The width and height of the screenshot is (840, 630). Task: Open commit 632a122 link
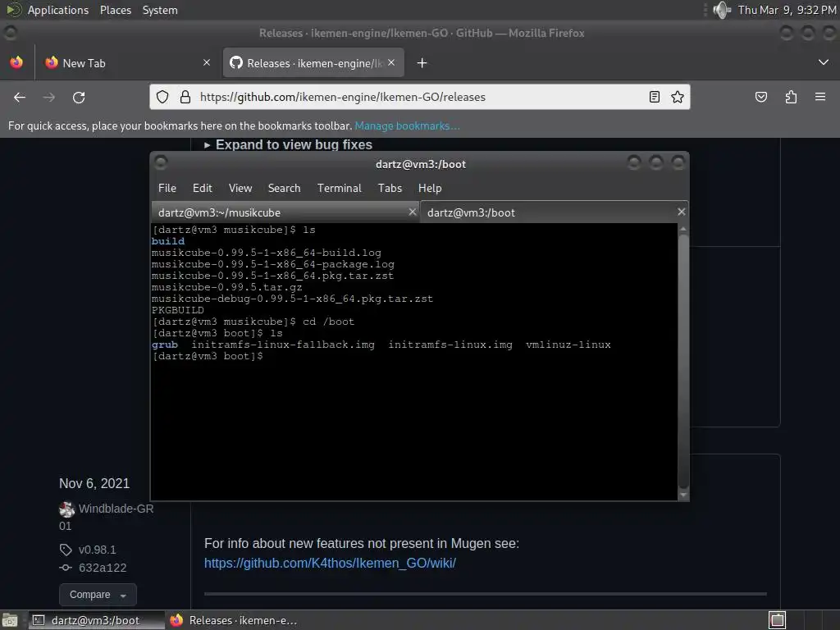(x=103, y=568)
